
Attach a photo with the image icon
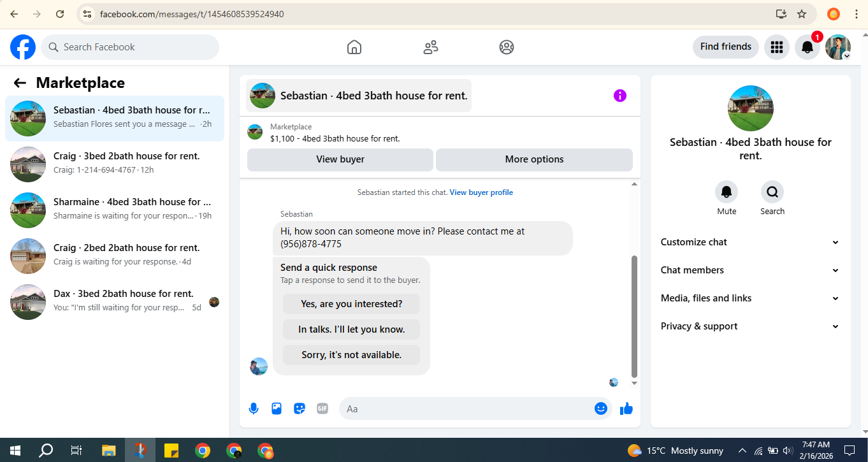coord(277,408)
